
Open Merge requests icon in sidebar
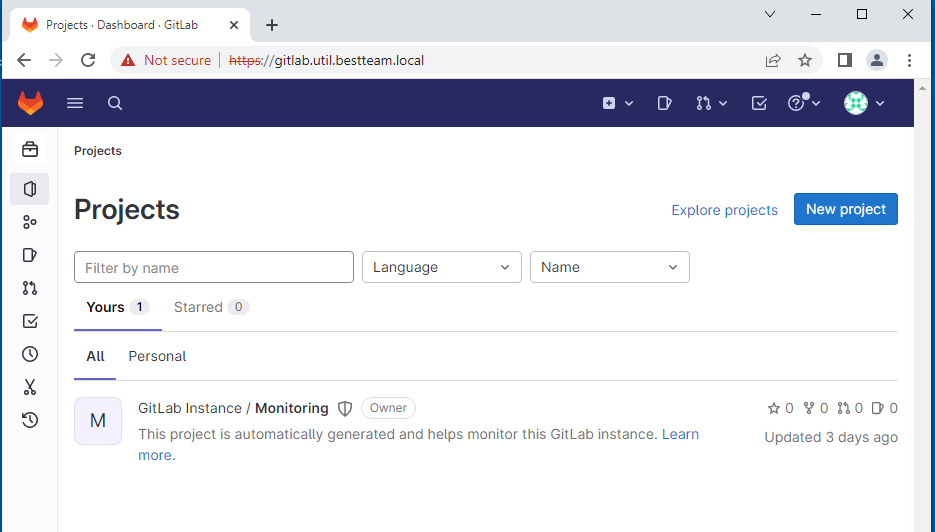point(30,288)
